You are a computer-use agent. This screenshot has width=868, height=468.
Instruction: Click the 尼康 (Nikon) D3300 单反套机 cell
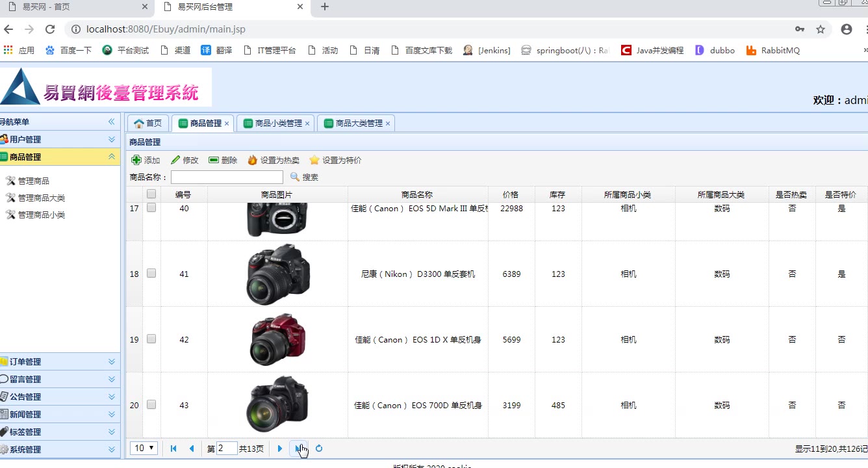tap(418, 274)
